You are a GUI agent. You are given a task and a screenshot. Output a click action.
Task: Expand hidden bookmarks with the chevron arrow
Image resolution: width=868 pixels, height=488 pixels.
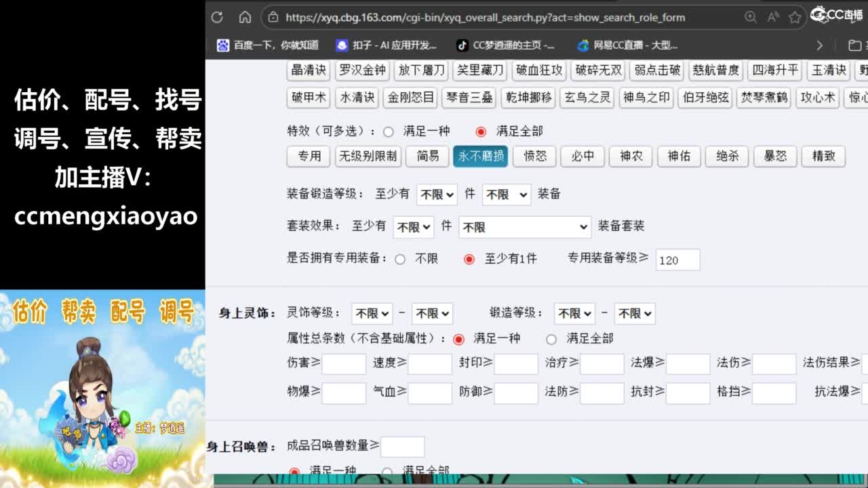[819, 45]
